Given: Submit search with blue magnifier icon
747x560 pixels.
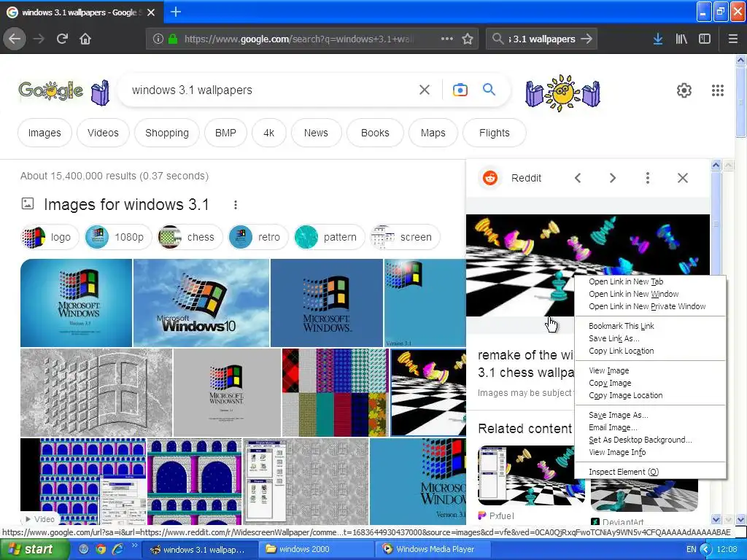Looking at the screenshot, I should pyautogui.click(x=489, y=89).
